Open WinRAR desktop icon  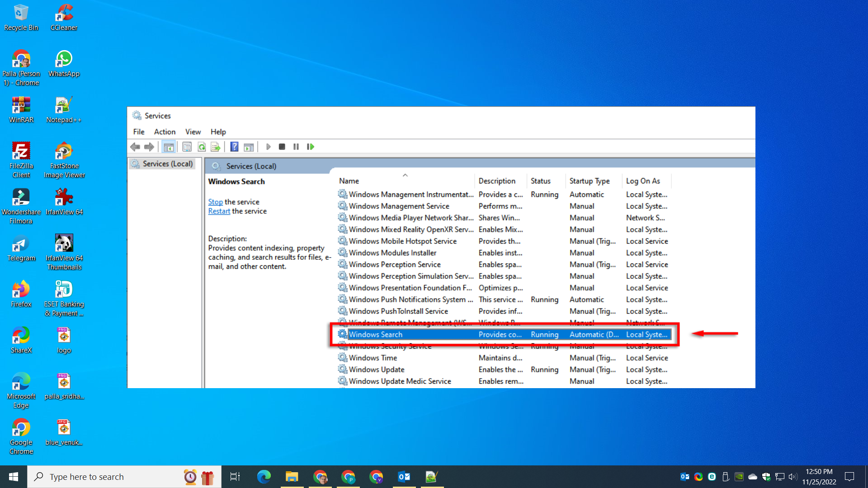coord(21,110)
